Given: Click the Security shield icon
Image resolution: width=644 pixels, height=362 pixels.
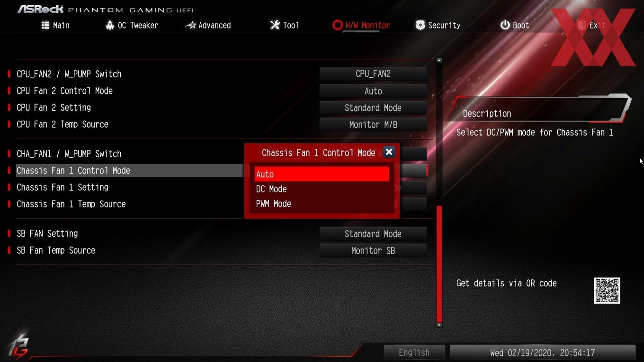Looking at the screenshot, I should [420, 25].
